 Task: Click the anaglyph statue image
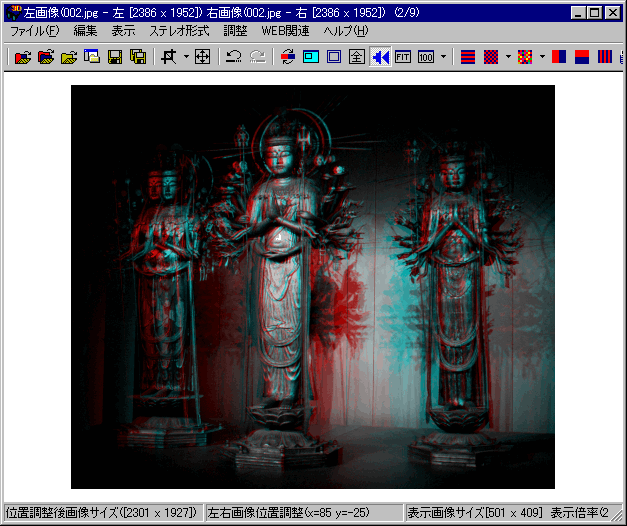point(313,286)
